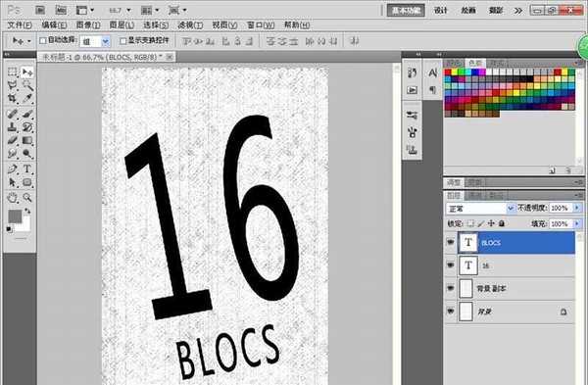Select the Path Selection tool
Screen dimensions: 588x385
13,182
